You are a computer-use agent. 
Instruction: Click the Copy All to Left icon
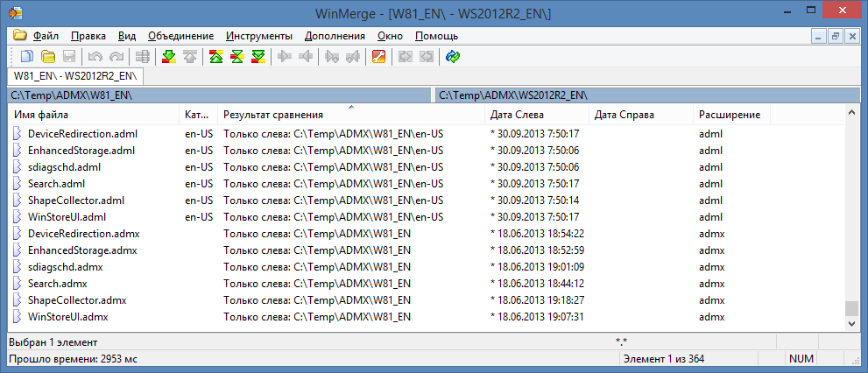(426, 56)
